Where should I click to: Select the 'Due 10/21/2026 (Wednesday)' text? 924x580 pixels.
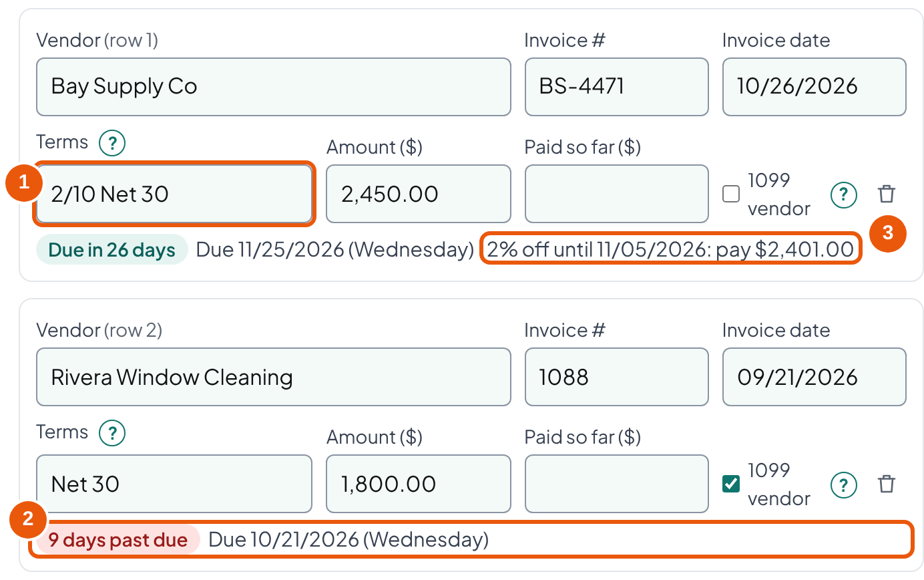(x=349, y=540)
